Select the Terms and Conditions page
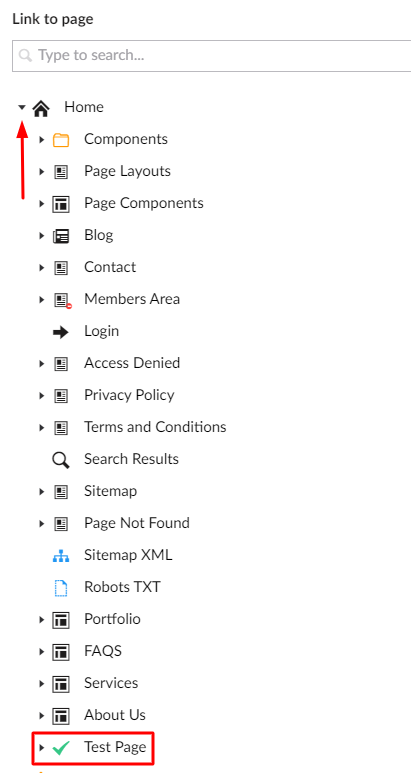Image resolution: width=411 pixels, height=773 pixels. click(155, 427)
